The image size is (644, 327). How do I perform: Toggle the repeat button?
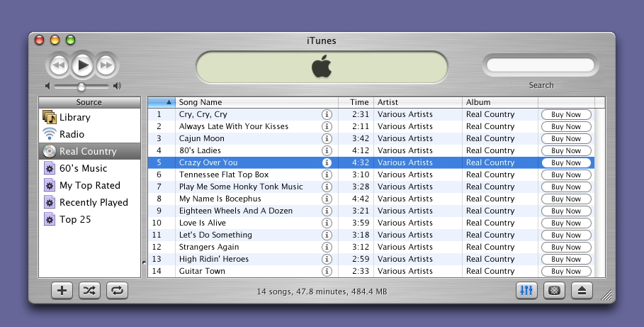(x=117, y=291)
